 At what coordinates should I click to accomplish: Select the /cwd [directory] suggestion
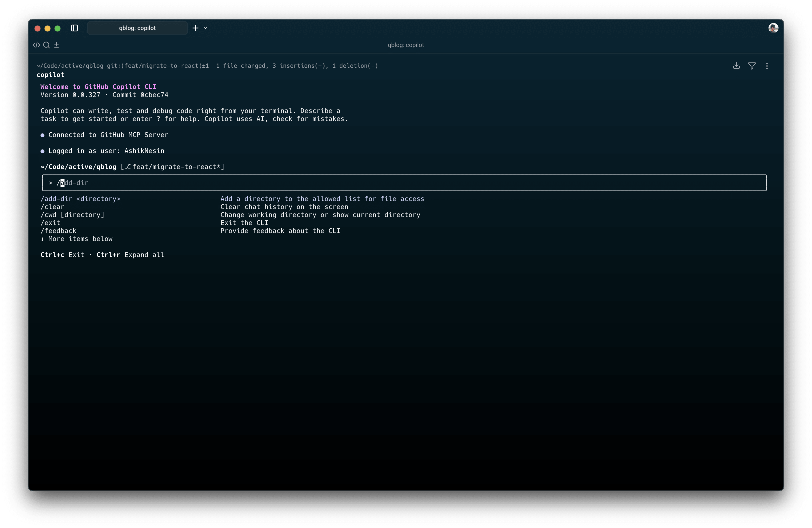(x=72, y=215)
